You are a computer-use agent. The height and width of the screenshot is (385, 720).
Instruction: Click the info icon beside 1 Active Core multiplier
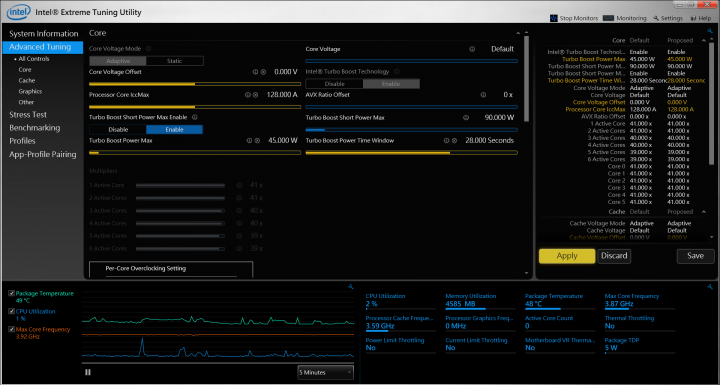(x=239, y=185)
